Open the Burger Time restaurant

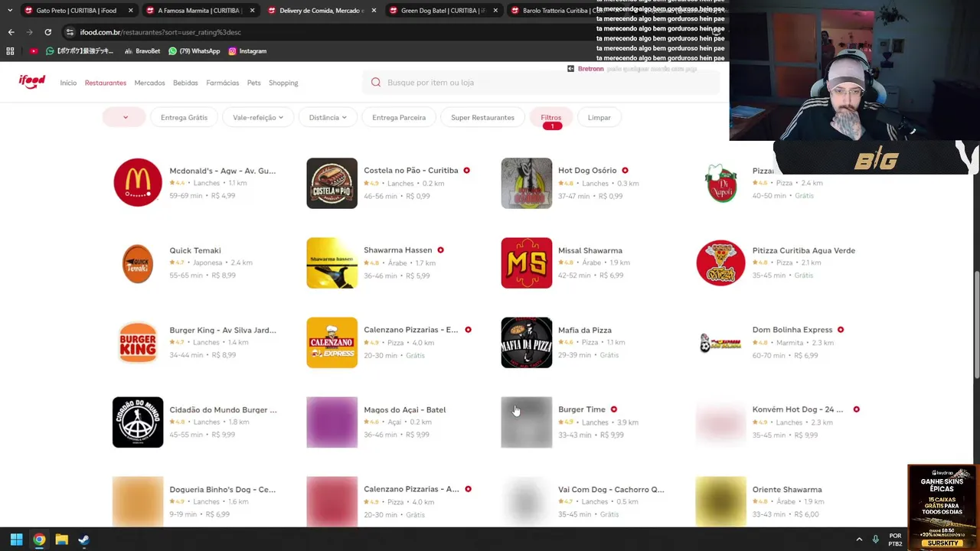(570, 422)
